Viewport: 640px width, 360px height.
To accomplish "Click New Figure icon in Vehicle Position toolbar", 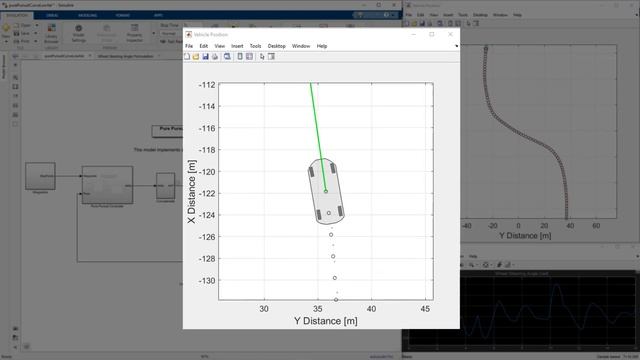I will click(x=187, y=57).
